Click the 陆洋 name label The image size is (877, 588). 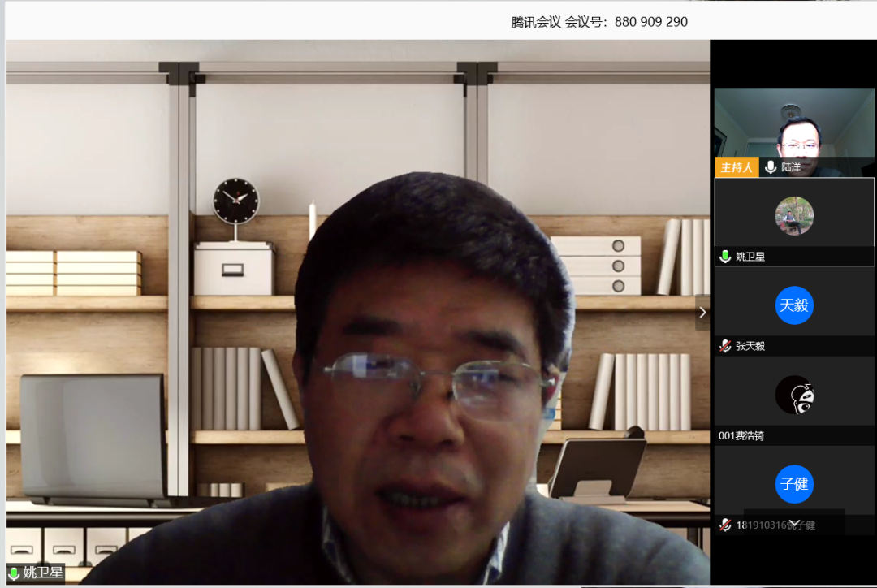791,167
